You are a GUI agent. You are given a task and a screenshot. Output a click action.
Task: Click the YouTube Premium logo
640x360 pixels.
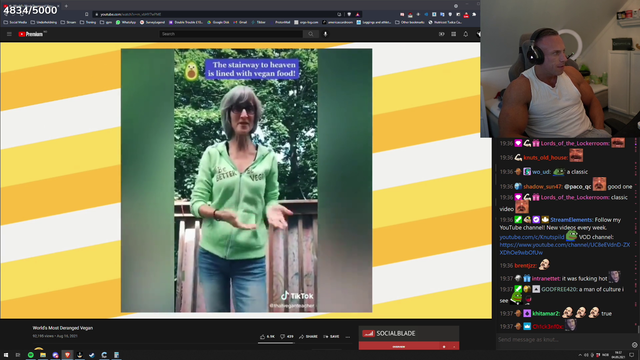pyautogui.click(x=32, y=34)
